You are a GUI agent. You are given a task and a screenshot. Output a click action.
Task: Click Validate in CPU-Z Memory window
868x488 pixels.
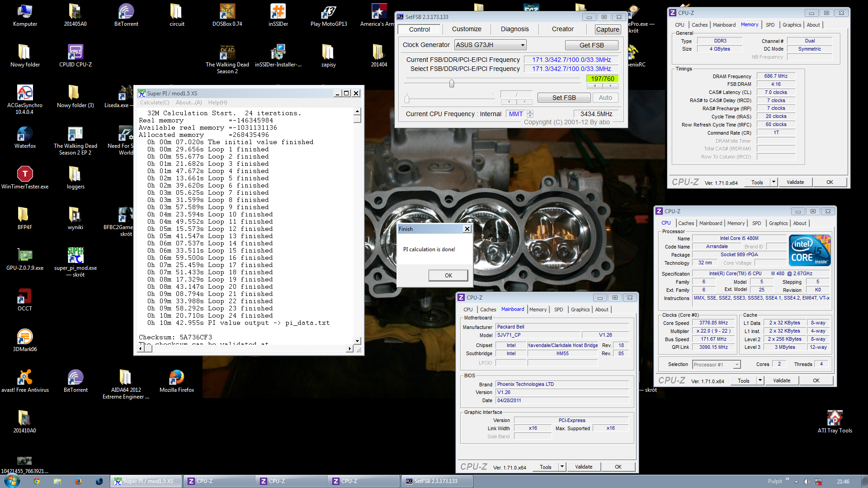pyautogui.click(x=795, y=182)
